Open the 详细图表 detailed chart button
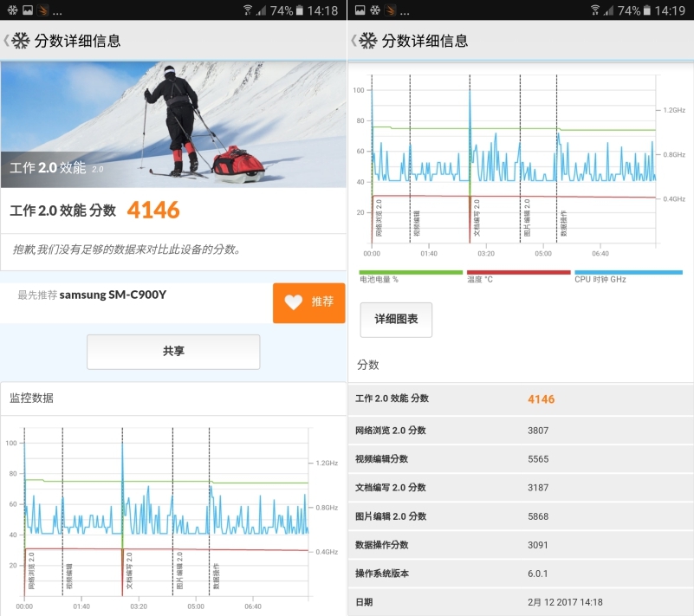This screenshot has height=616, width=694. (396, 320)
